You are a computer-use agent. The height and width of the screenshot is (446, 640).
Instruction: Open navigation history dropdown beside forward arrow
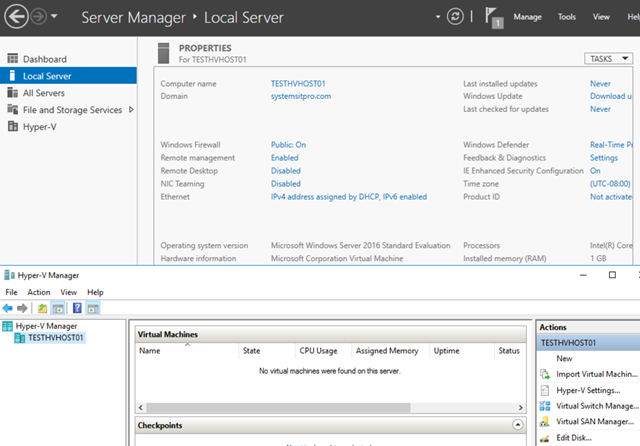(x=54, y=16)
